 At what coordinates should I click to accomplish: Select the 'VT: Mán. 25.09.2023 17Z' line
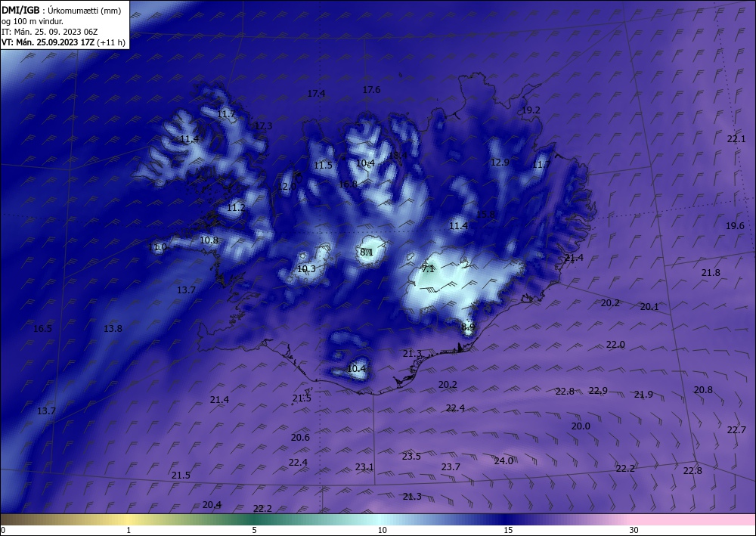48,42
